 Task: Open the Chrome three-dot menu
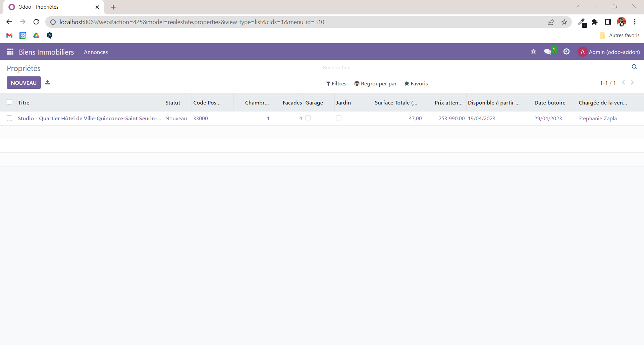(635, 22)
